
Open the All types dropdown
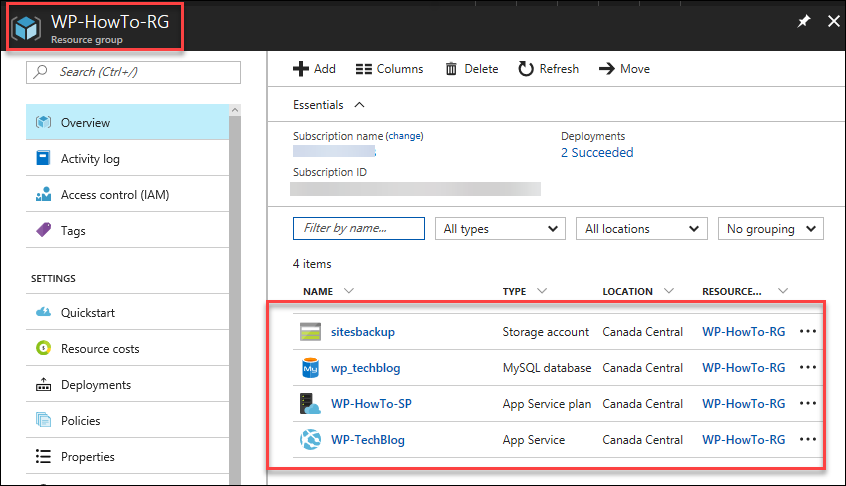(x=500, y=229)
